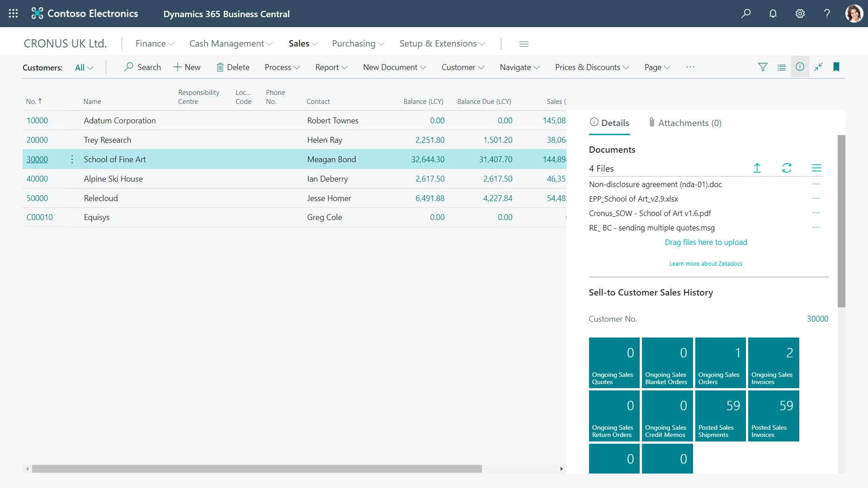
Task: Click the filter funnel icon
Action: (x=763, y=67)
